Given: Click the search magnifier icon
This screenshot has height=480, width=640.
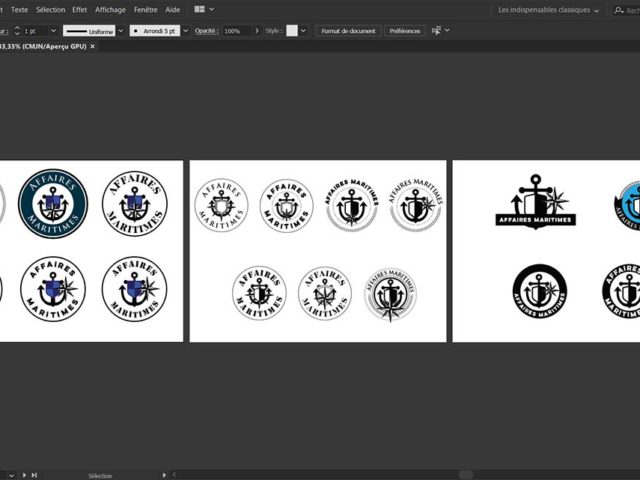Looking at the screenshot, I should point(618,10).
